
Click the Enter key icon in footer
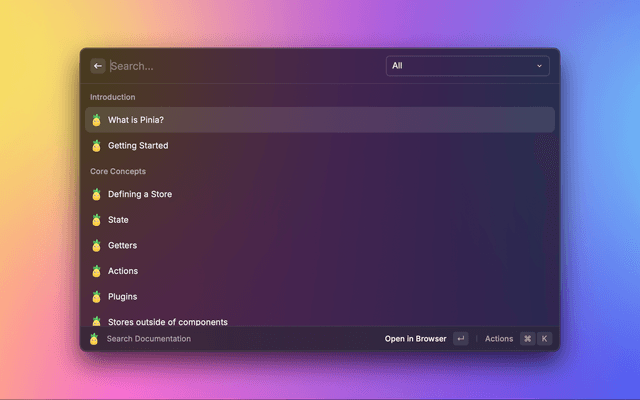tap(460, 339)
